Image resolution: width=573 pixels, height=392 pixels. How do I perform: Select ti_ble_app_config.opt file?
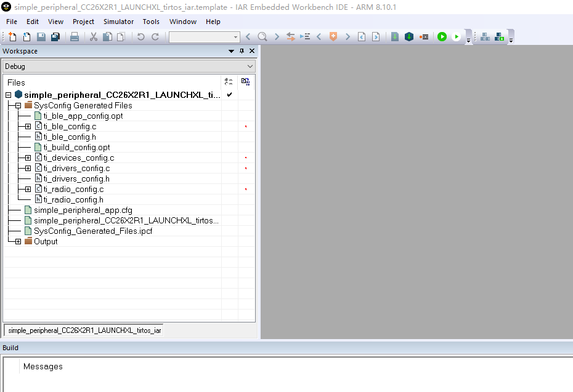(x=83, y=116)
